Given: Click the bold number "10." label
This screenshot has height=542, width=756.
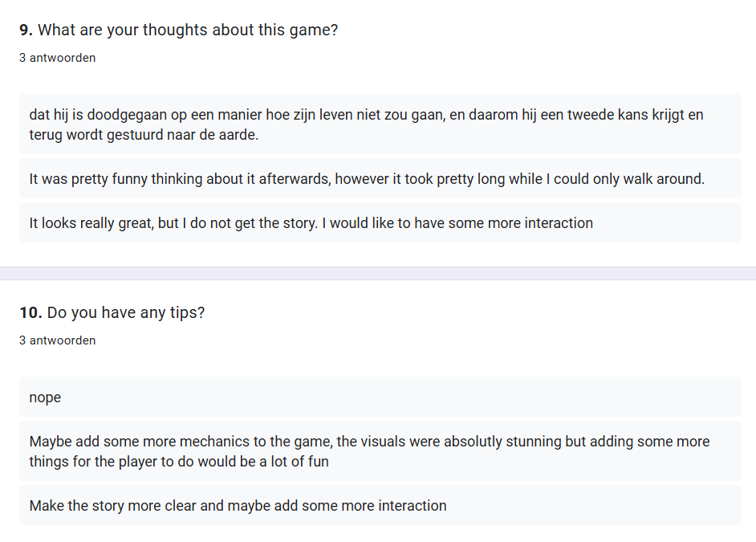Looking at the screenshot, I should (x=30, y=313).
